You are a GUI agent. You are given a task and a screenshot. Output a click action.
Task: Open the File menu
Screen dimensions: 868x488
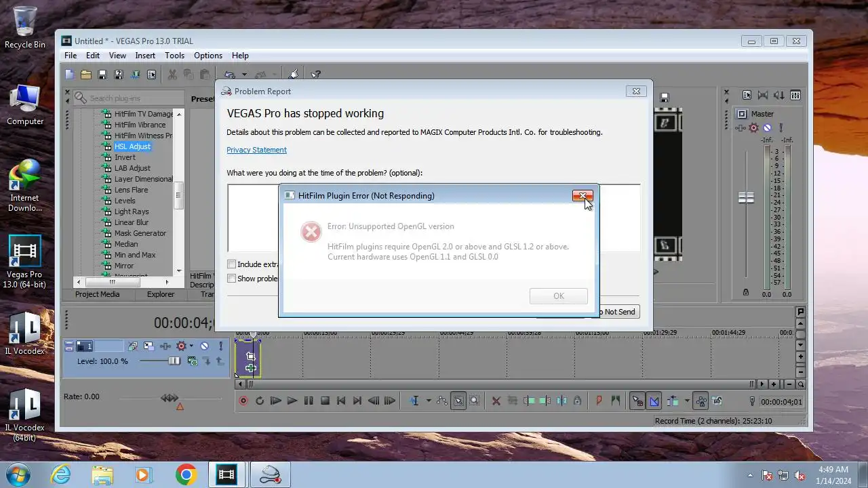[x=71, y=56]
